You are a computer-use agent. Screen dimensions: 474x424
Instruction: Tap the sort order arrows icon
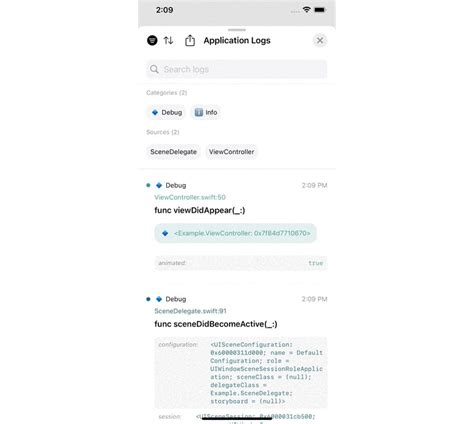[168, 40]
